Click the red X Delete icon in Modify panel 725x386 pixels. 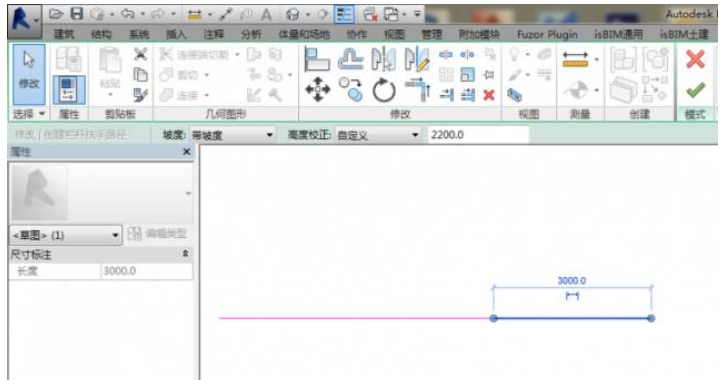coord(489,95)
